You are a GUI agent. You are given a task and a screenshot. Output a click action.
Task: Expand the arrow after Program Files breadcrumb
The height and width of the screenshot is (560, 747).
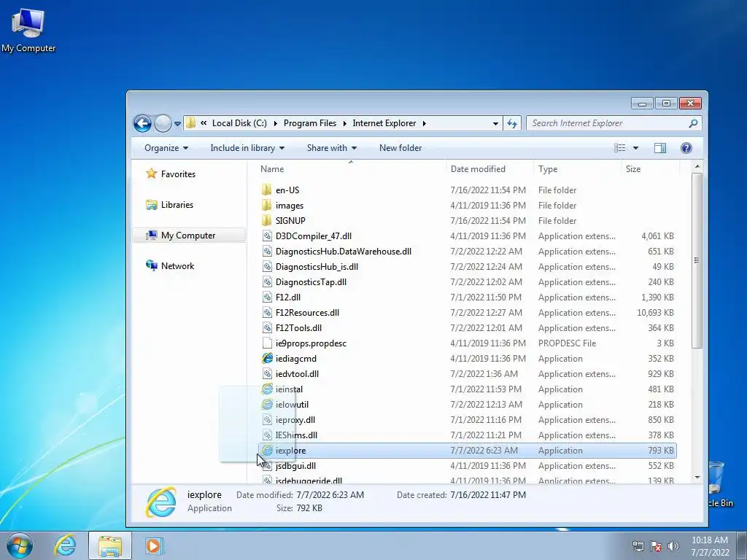pos(344,123)
